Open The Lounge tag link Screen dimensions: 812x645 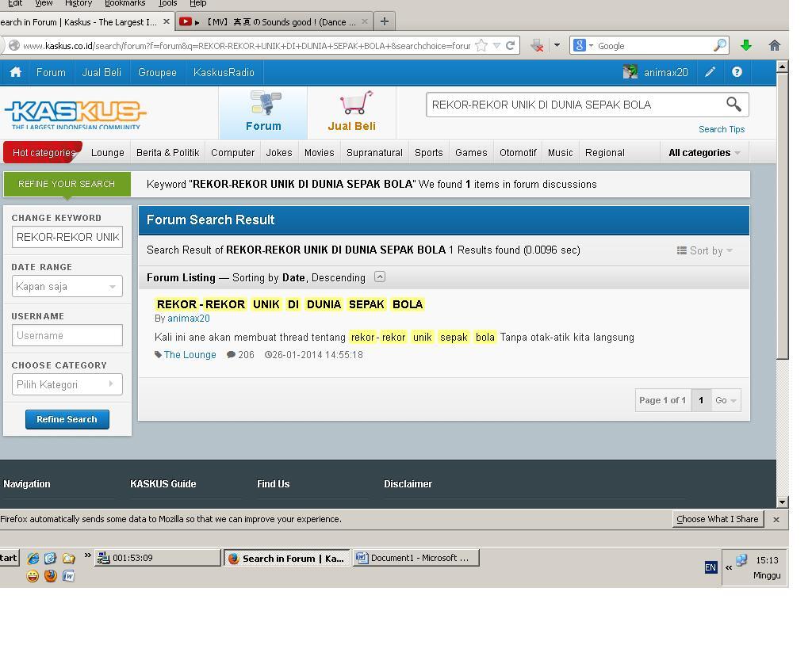pyautogui.click(x=190, y=355)
